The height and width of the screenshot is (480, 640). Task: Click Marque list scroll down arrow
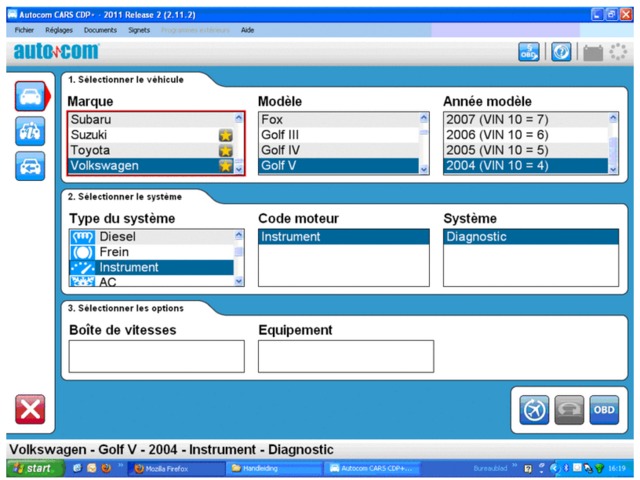(239, 169)
